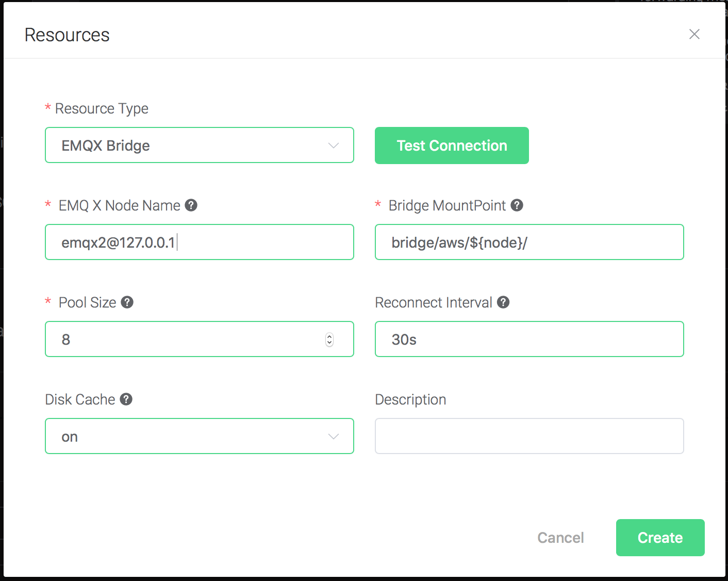Show the Pool Size help tooltip icon
Viewport: 728px width, 581px height.
tap(127, 302)
